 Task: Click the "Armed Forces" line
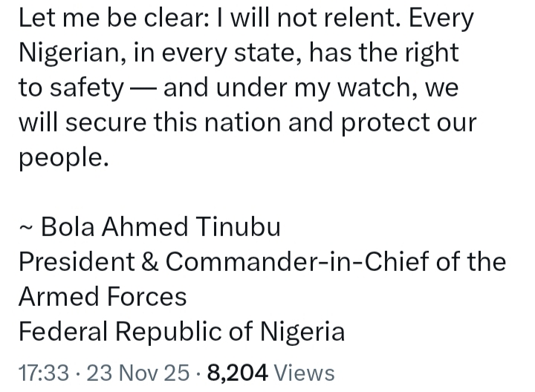tap(103, 296)
